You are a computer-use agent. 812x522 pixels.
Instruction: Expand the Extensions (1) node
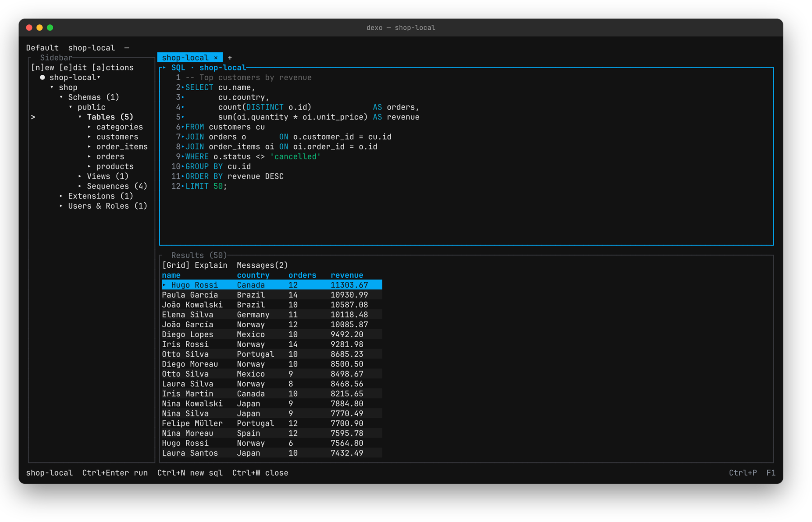pyautogui.click(x=61, y=196)
